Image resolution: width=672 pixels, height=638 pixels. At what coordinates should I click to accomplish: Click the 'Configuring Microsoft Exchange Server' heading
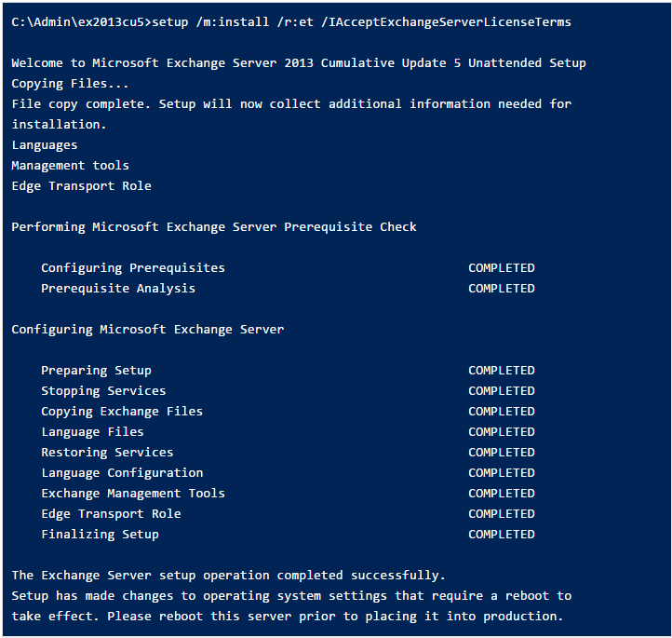(148, 329)
